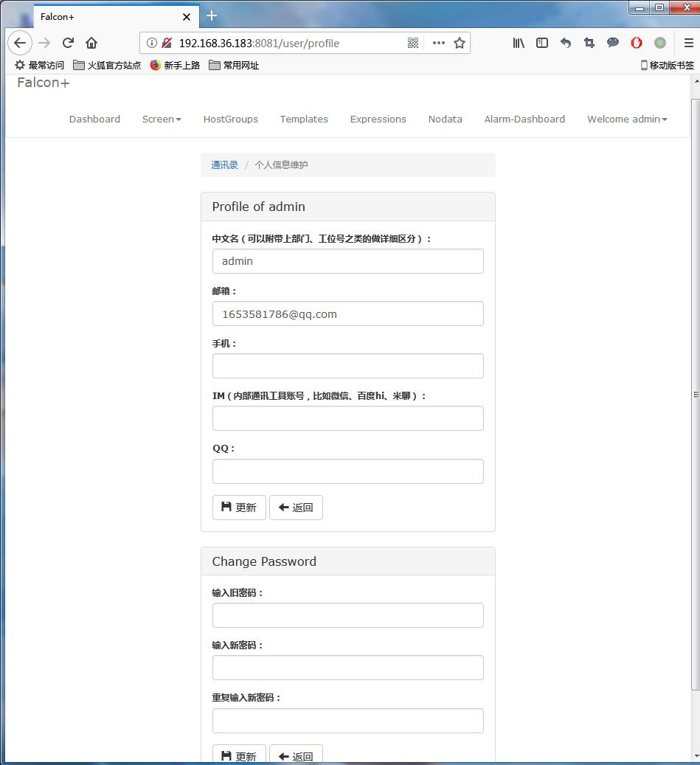Expand the Welcome admin dropdown
700x765 pixels.
pos(627,119)
